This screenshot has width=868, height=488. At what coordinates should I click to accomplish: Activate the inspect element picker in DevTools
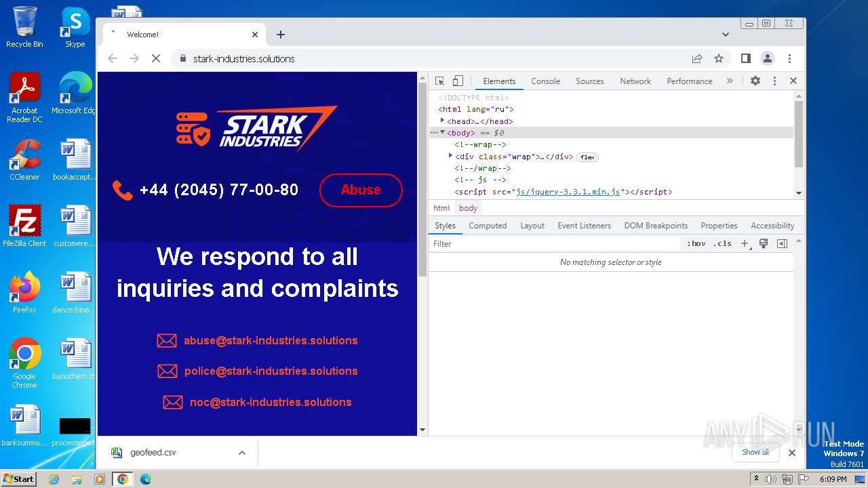439,81
